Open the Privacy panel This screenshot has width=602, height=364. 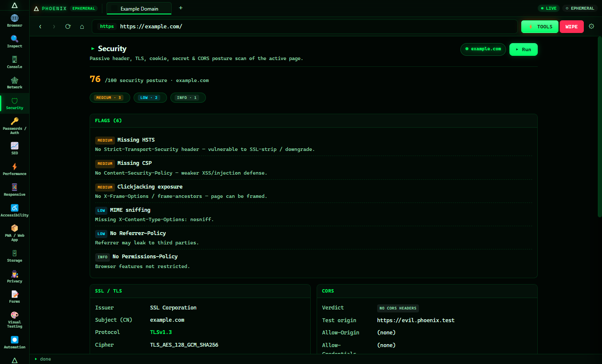tap(14, 276)
